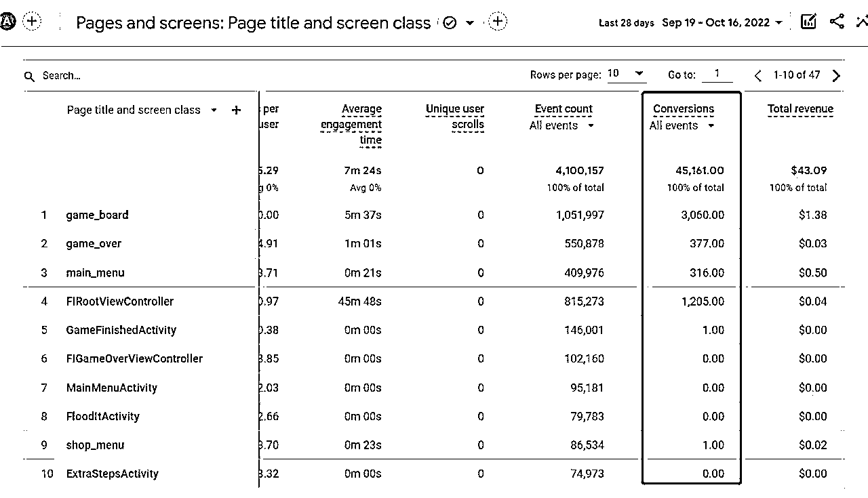This screenshot has height=498, width=868.
Task: Add a secondary dimension with plus icon
Action: [x=236, y=110]
